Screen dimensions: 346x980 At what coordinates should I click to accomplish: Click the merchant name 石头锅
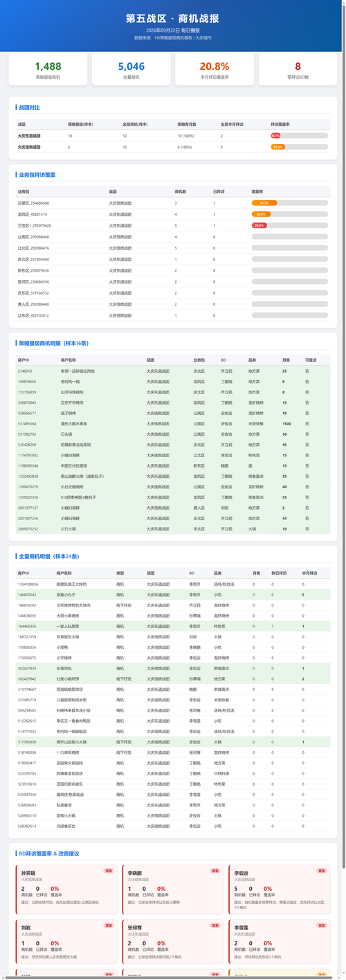[x=66, y=434]
